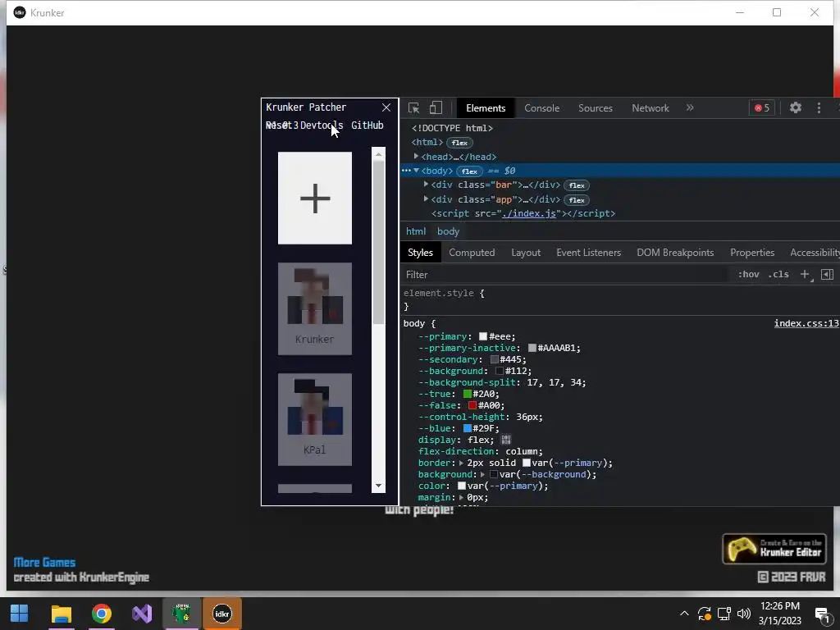Screen dimensions: 840x630
Task: Open the Accessibility sub-tab
Action: [815, 253]
